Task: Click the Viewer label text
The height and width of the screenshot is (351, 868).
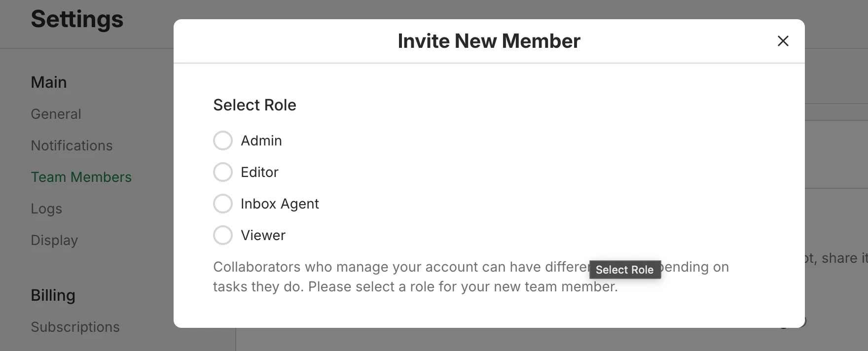Action: click(x=263, y=235)
